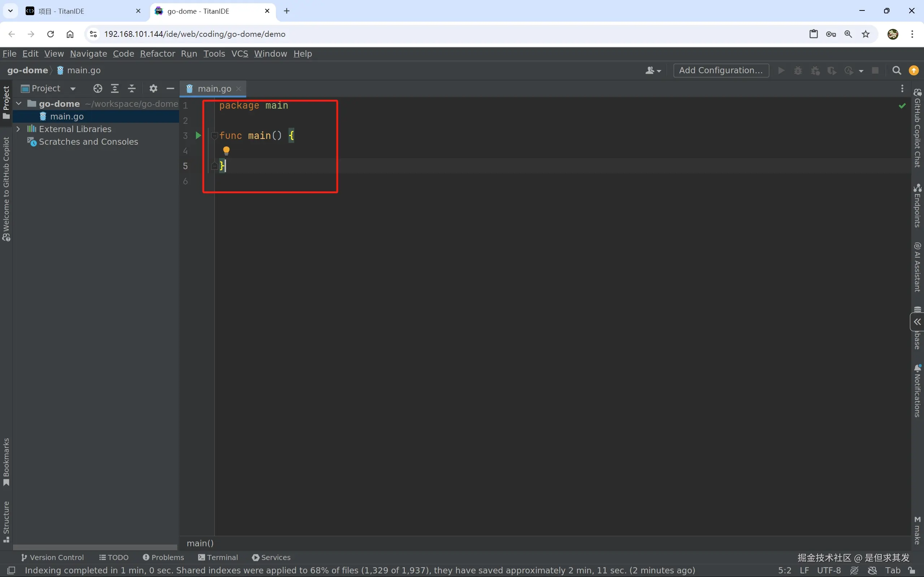Toggle the tool window bars button in status bar corner
924x577 pixels.
(11, 571)
